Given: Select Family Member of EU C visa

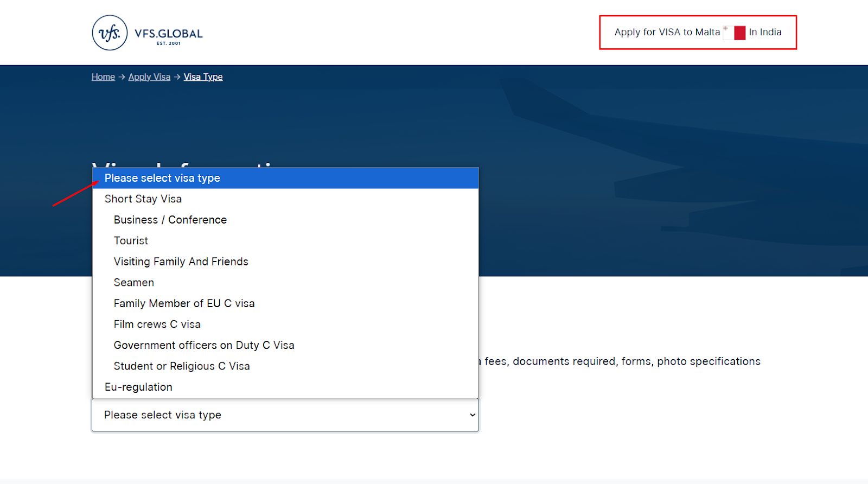Looking at the screenshot, I should point(285,303).
